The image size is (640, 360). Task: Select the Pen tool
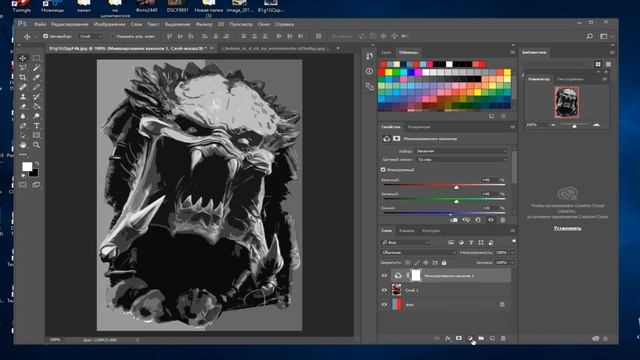(23, 126)
